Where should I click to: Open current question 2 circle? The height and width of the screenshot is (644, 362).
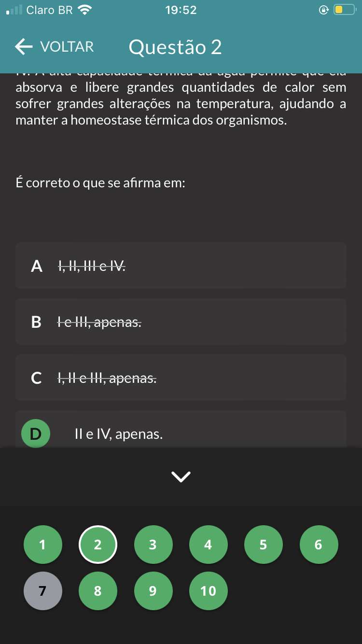pyautogui.click(x=98, y=545)
